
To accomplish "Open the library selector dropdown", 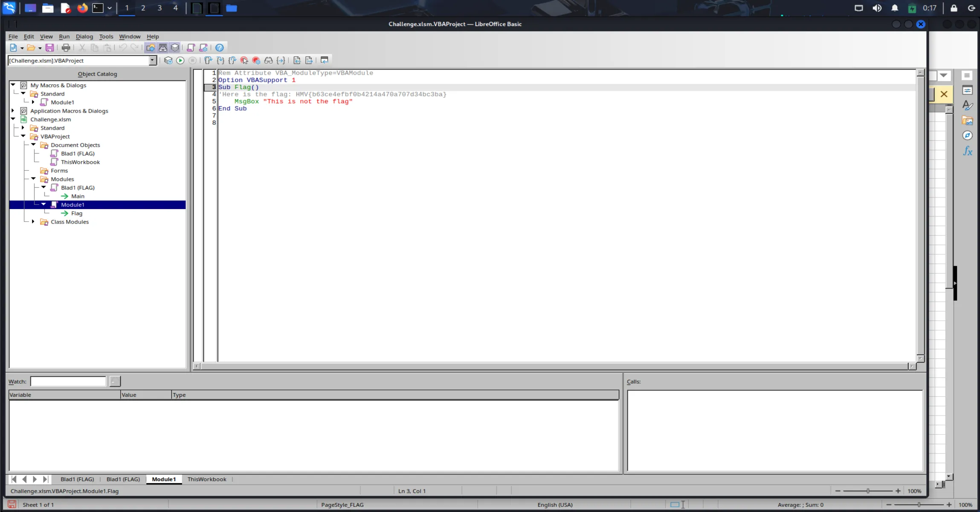I will coord(152,61).
